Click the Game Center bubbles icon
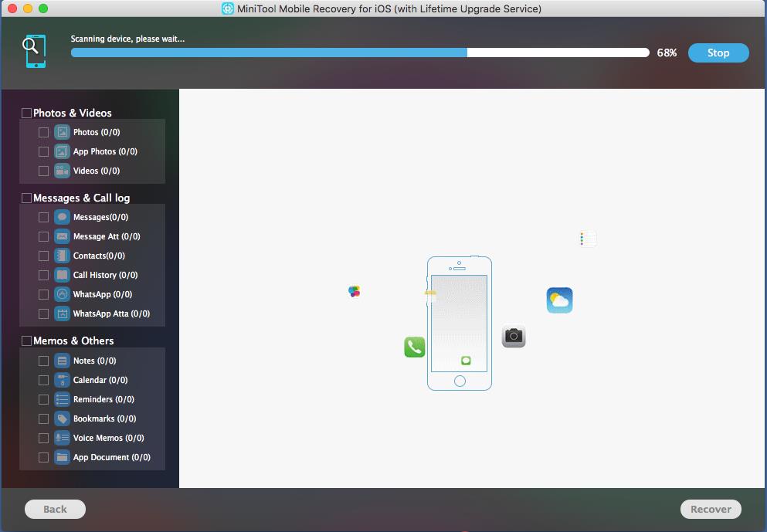 pos(355,292)
